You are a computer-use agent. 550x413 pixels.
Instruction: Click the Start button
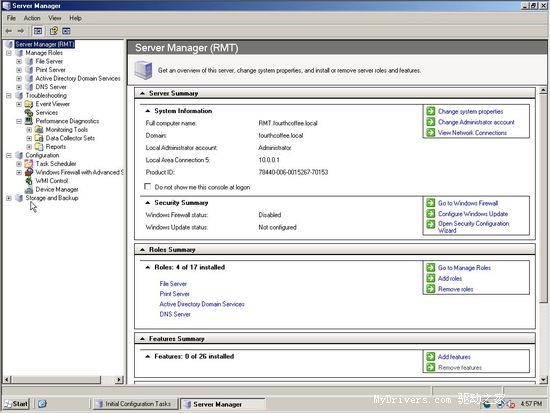16,404
